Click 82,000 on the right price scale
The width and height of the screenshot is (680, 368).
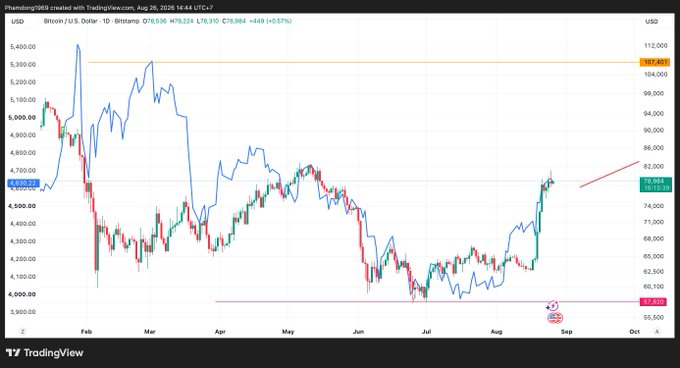[x=654, y=166]
